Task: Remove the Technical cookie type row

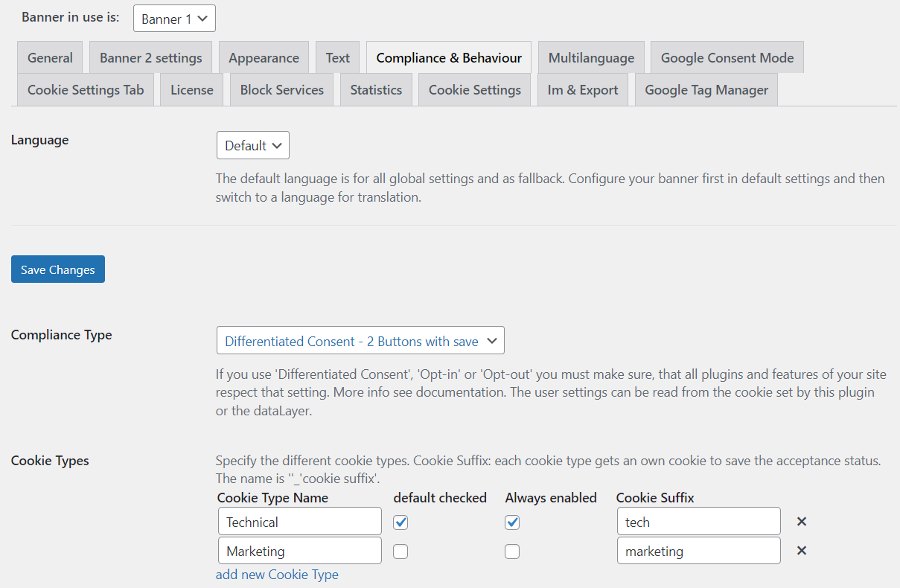Action: 801,522
